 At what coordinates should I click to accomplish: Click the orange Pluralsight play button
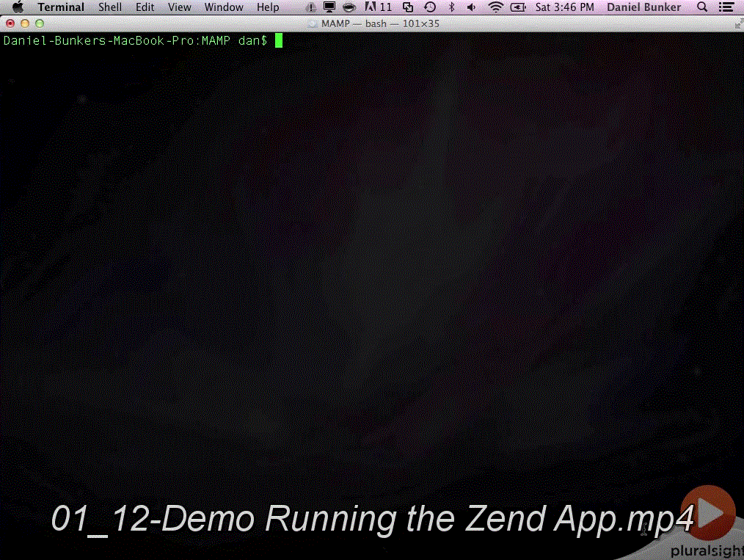(x=708, y=512)
